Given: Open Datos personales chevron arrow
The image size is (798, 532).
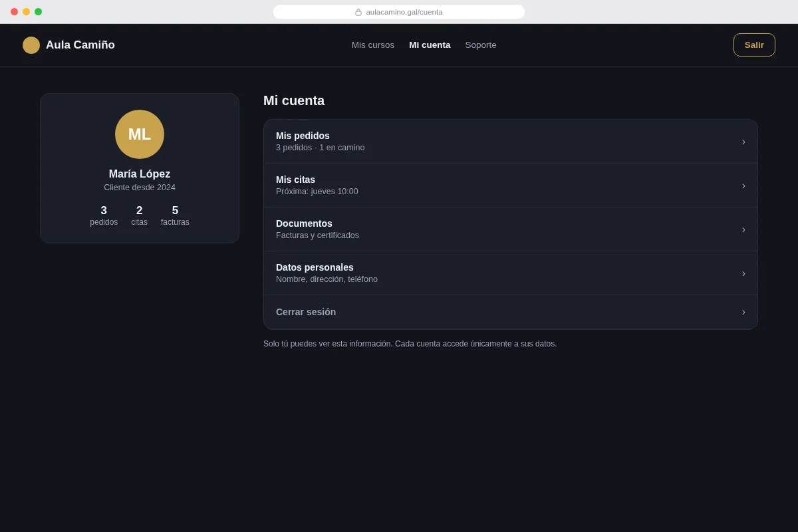Looking at the screenshot, I should pos(743,273).
